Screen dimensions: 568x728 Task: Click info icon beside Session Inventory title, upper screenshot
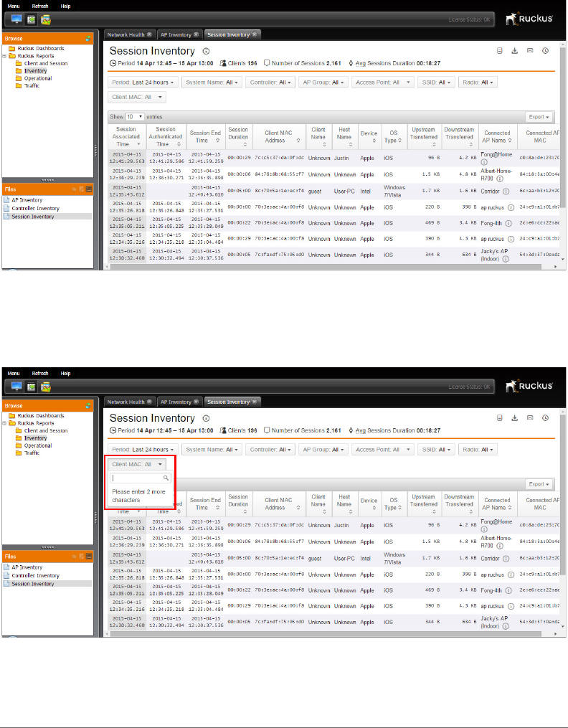(x=207, y=51)
